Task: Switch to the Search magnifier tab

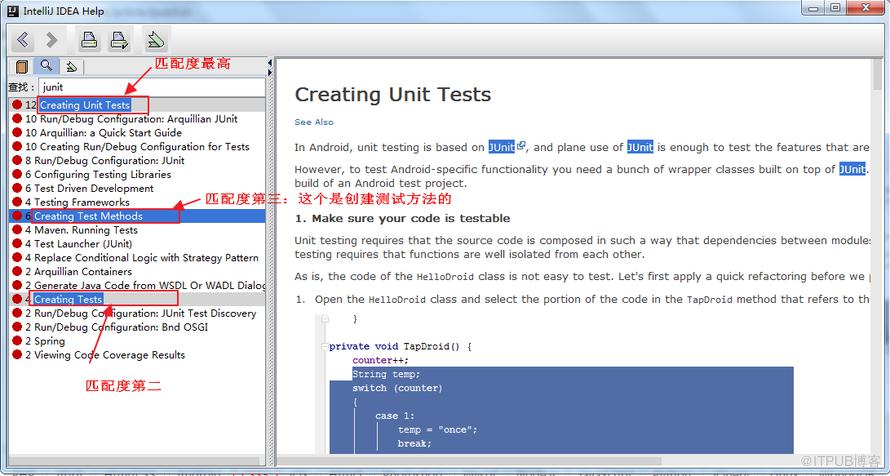Action: [x=46, y=66]
